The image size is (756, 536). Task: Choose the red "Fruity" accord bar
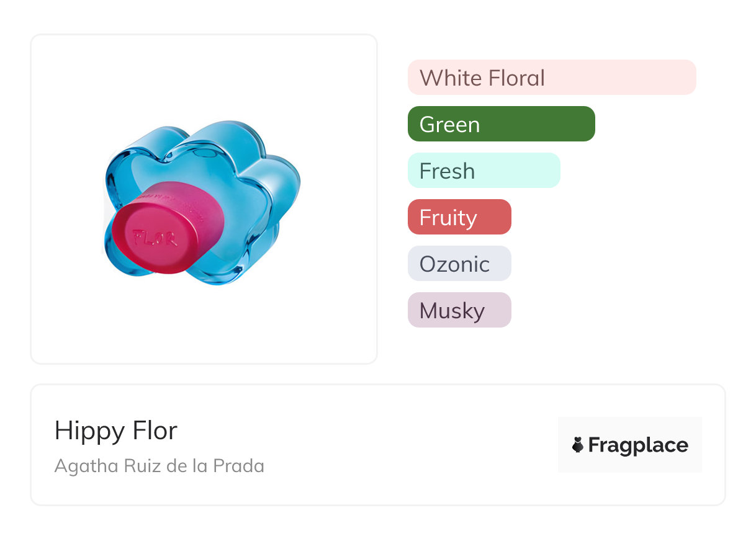point(459,217)
